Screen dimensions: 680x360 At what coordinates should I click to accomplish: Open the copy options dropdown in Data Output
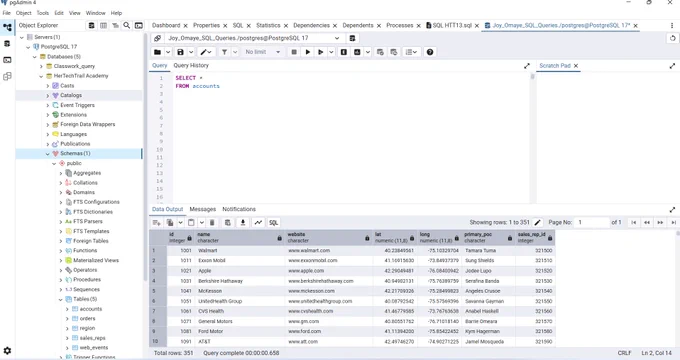180,223
